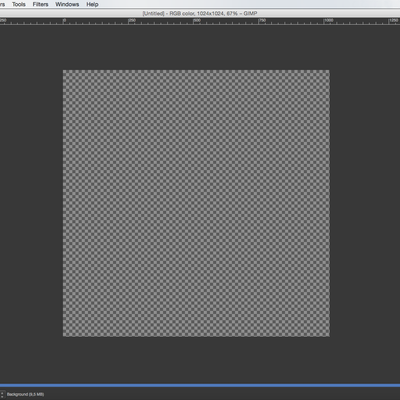The width and height of the screenshot is (400, 400).
Task: Click the 1000 mark on the horizontal ruler
Action: coord(328,21)
